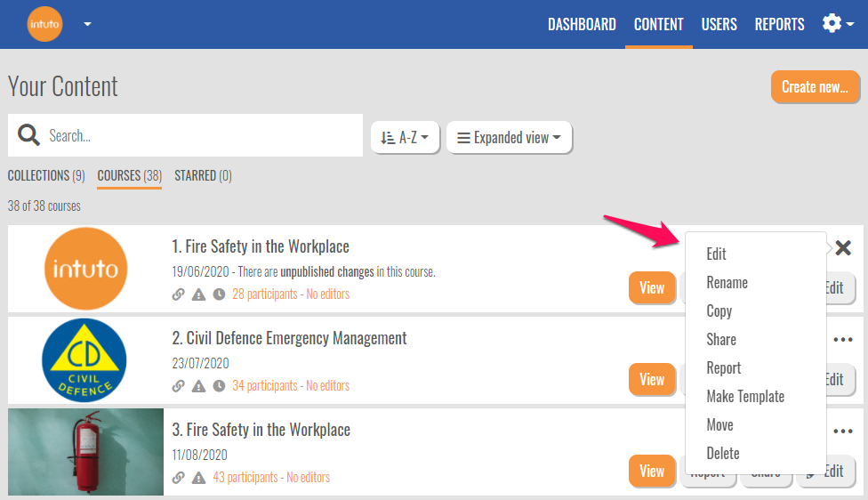Viewport: 868px width, 500px height.
Task: Open the settings gear menu
Action: pos(832,24)
